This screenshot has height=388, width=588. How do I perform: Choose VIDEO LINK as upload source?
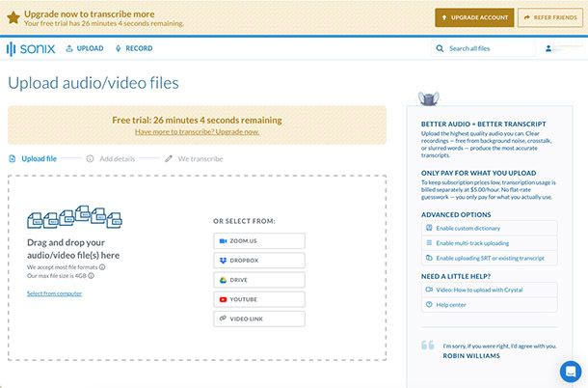[259, 319]
